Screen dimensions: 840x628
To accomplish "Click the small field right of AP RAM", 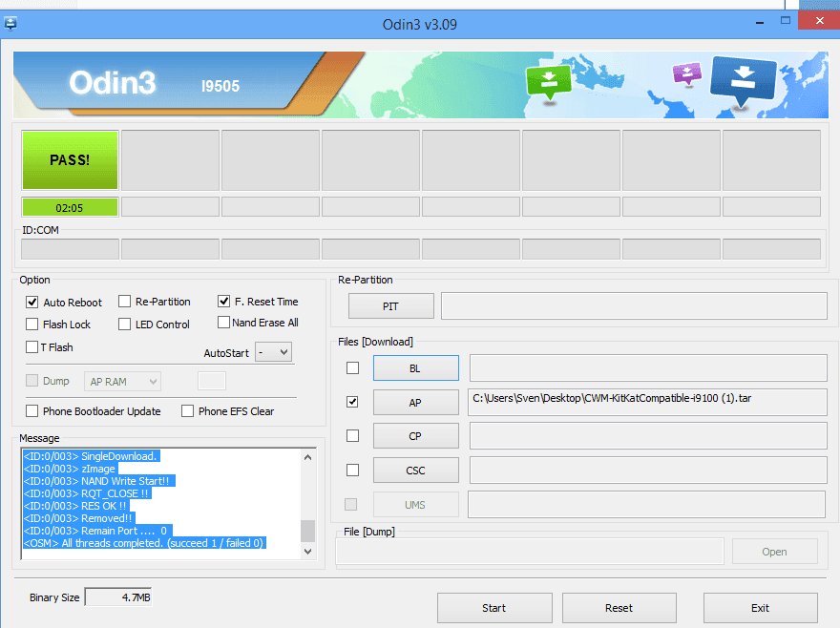I will tap(212, 381).
